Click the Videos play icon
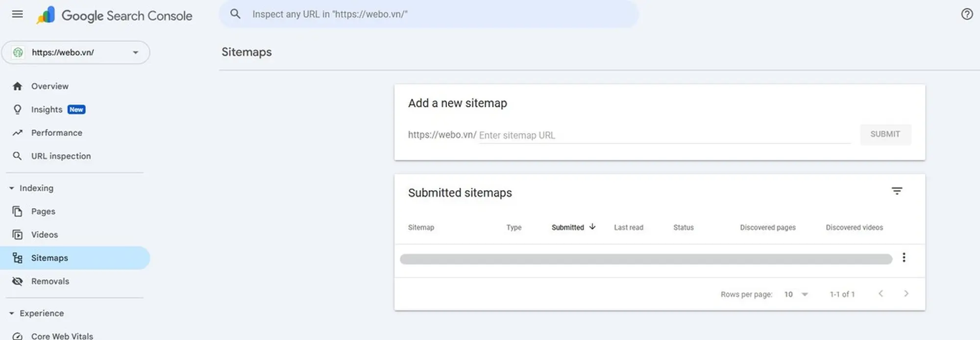The height and width of the screenshot is (340, 980). tap(18, 235)
